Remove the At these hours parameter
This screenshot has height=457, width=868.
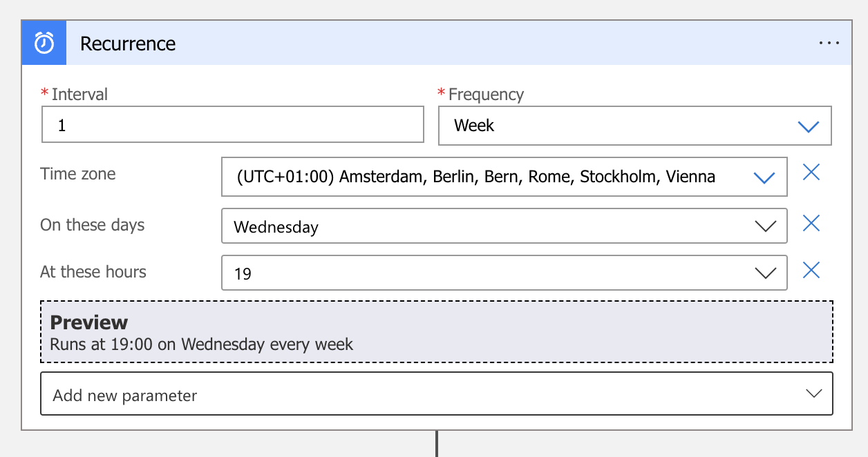point(811,270)
